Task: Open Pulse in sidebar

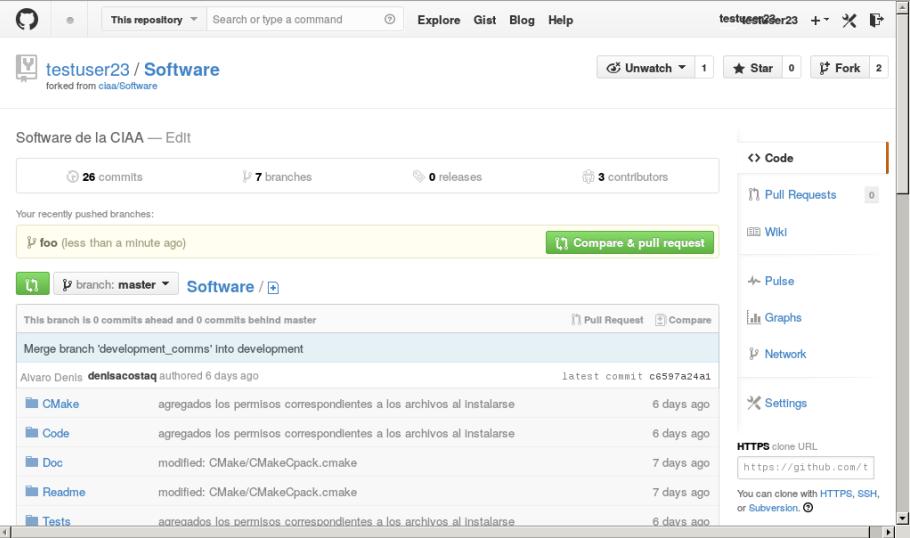Action: coord(779,281)
